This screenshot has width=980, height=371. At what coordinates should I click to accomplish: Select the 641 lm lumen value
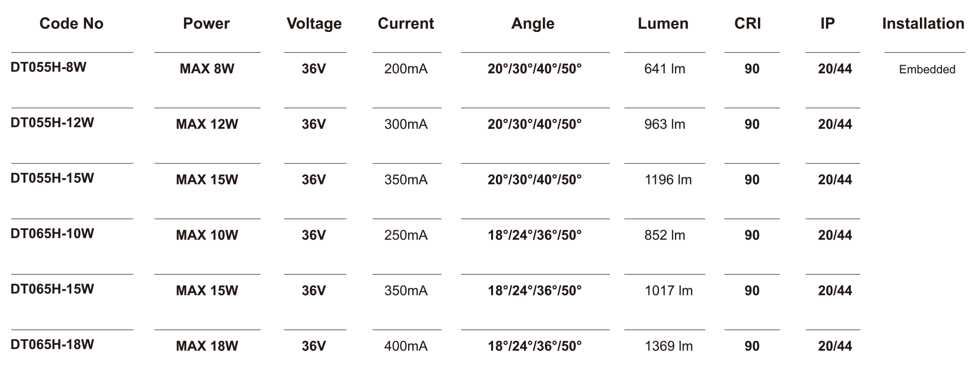click(x=664, y=69)
